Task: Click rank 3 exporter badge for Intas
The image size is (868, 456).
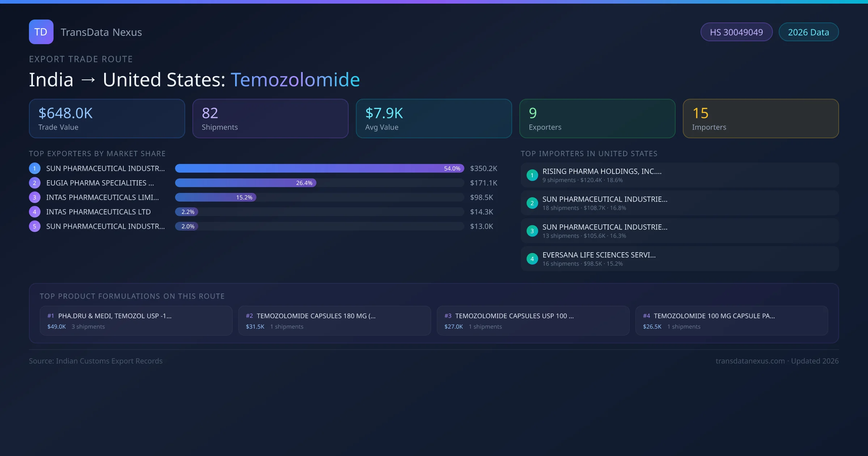Action: [35, 197]
